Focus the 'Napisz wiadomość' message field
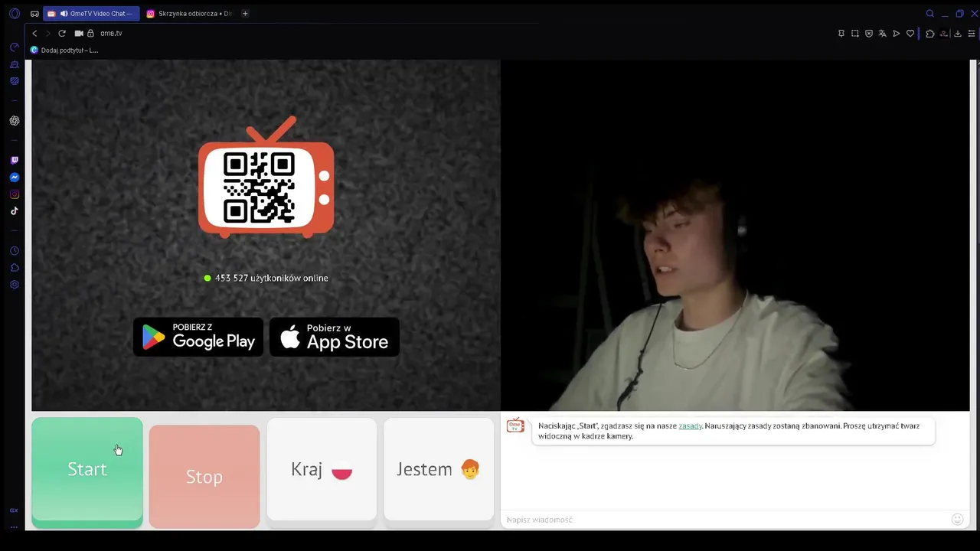The image size is (980, 551). point(724,520)
